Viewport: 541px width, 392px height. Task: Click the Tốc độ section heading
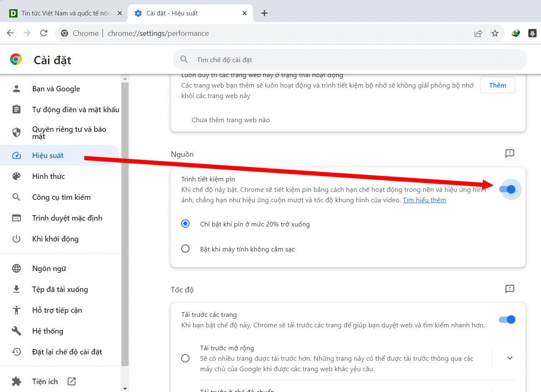coord(182,290)
